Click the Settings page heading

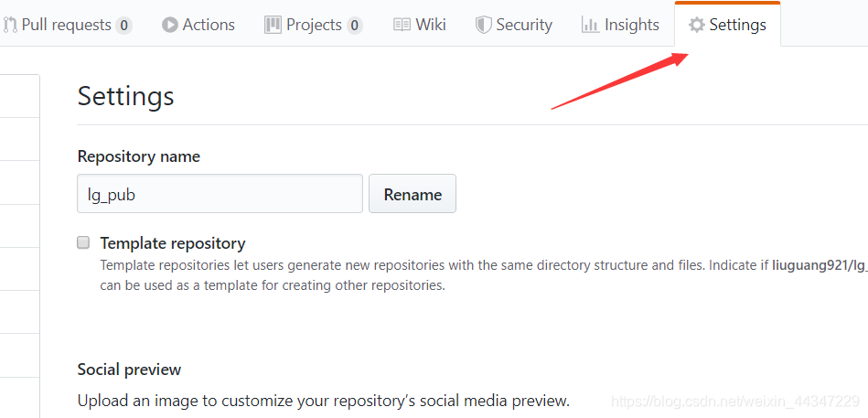click(125, 96)
